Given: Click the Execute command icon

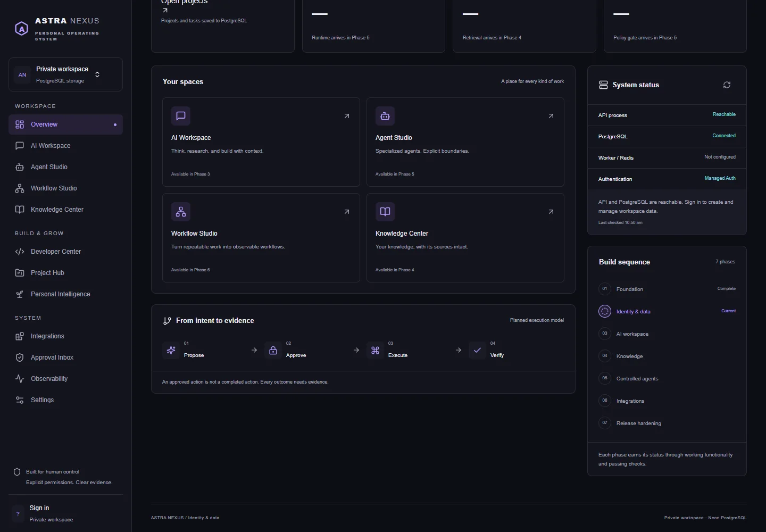Looking at the screenshot, I should (375, 350).
